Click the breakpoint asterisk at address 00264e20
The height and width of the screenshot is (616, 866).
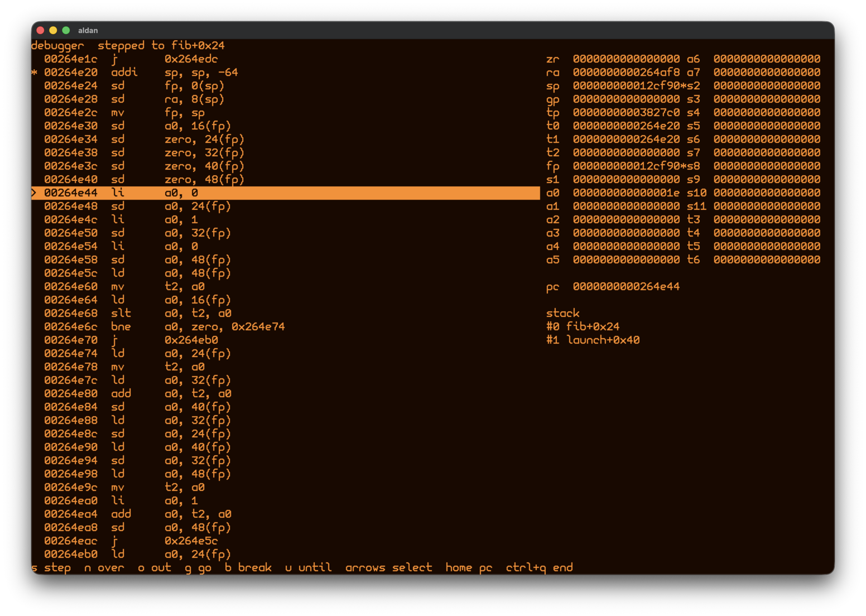coord(35,73)
